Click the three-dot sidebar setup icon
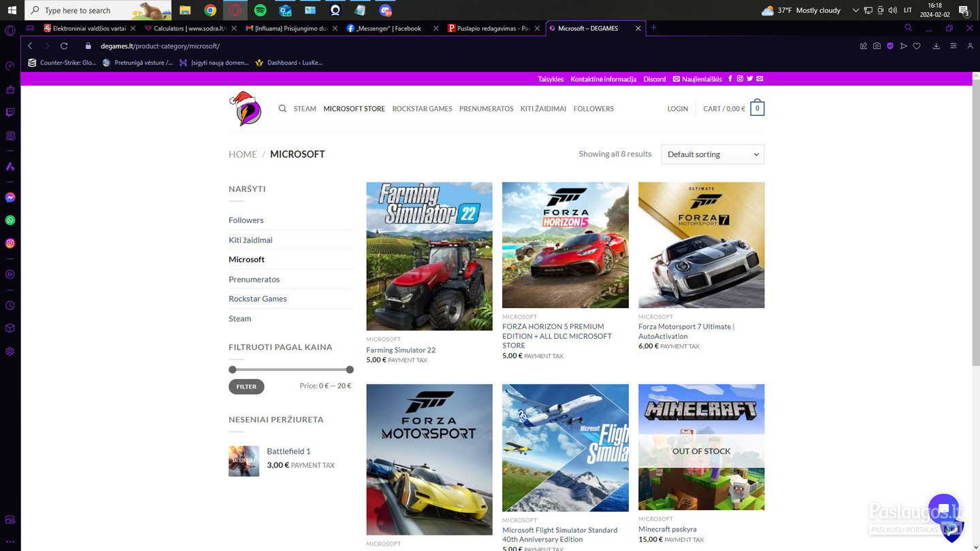Viewport: 980px width, 551px height. click(x=10, y=542)
